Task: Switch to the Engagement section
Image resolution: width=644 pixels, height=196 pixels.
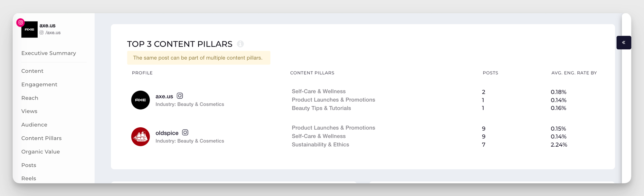Action: click(39, 84)
